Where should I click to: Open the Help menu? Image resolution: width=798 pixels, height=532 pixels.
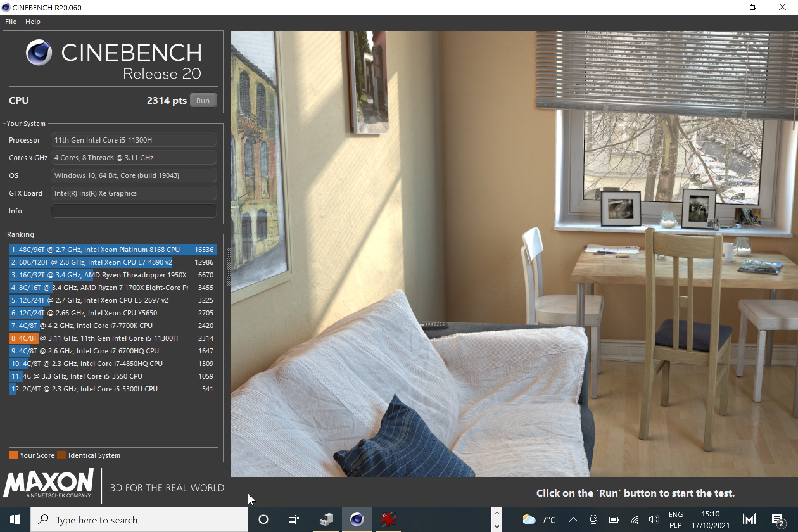click(x=33, y=22)
